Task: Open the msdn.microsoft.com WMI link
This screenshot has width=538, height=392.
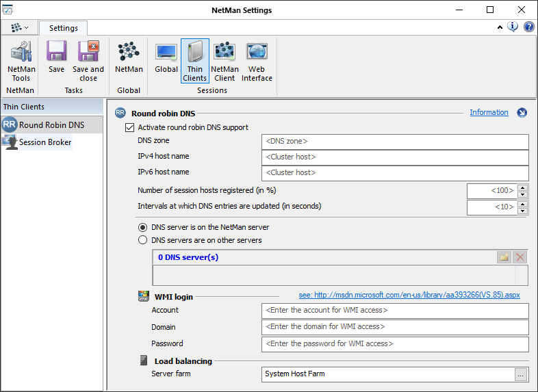Action: point(409,296)
